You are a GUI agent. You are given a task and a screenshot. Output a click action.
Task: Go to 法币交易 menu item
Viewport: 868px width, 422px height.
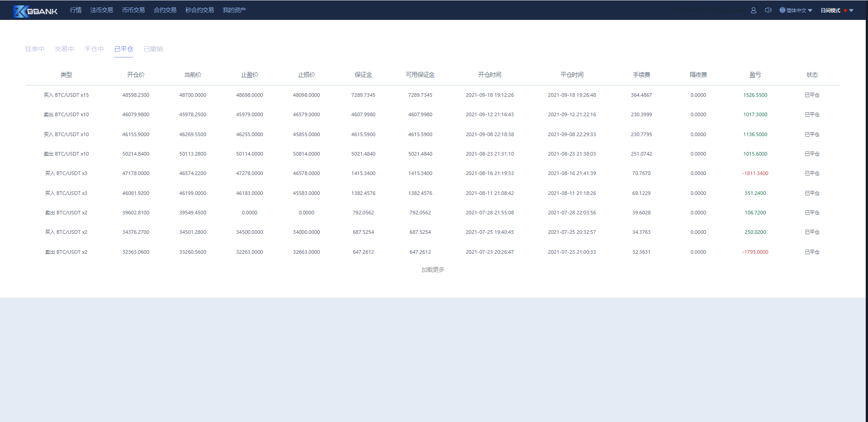101,10
